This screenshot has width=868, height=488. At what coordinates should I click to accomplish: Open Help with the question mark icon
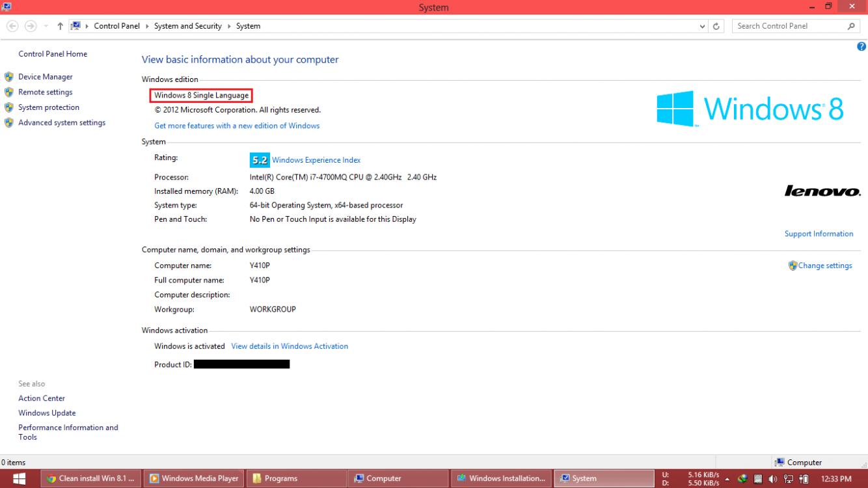tap(861, 47)
